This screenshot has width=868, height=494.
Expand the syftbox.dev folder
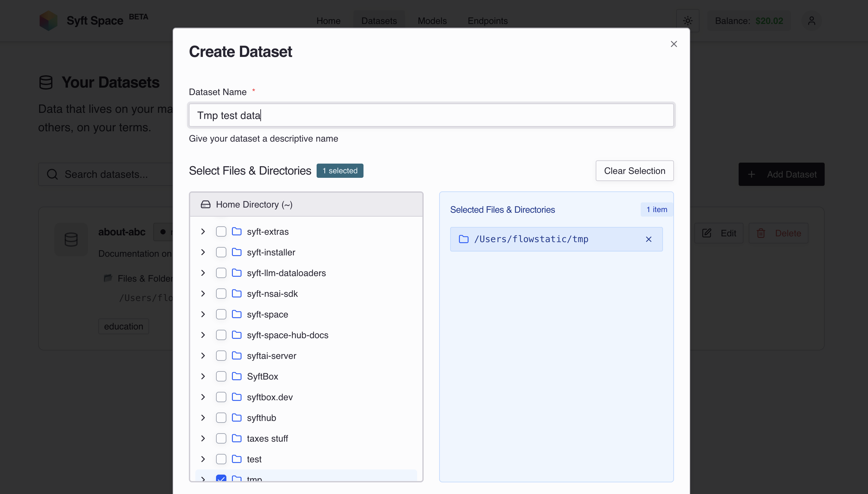click(203, 397)
